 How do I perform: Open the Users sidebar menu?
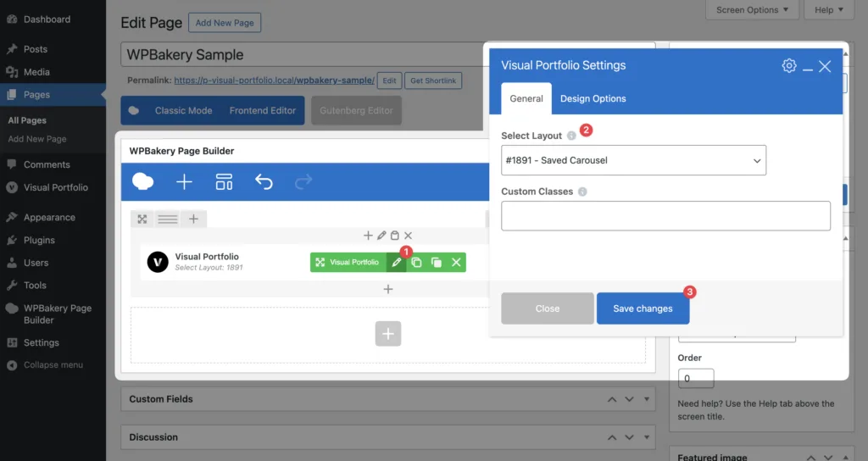[36, 263]
